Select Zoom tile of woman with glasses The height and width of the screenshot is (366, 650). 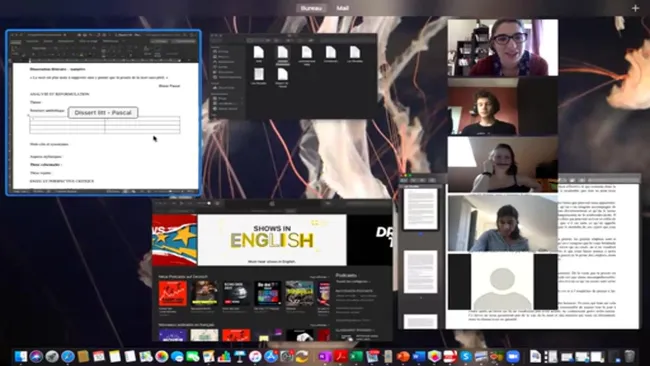[503, 47]
